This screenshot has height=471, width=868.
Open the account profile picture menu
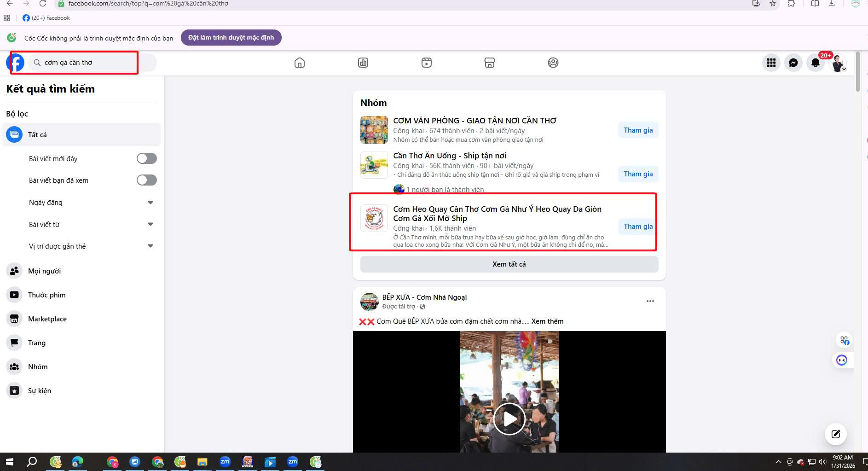click(838, 63)
